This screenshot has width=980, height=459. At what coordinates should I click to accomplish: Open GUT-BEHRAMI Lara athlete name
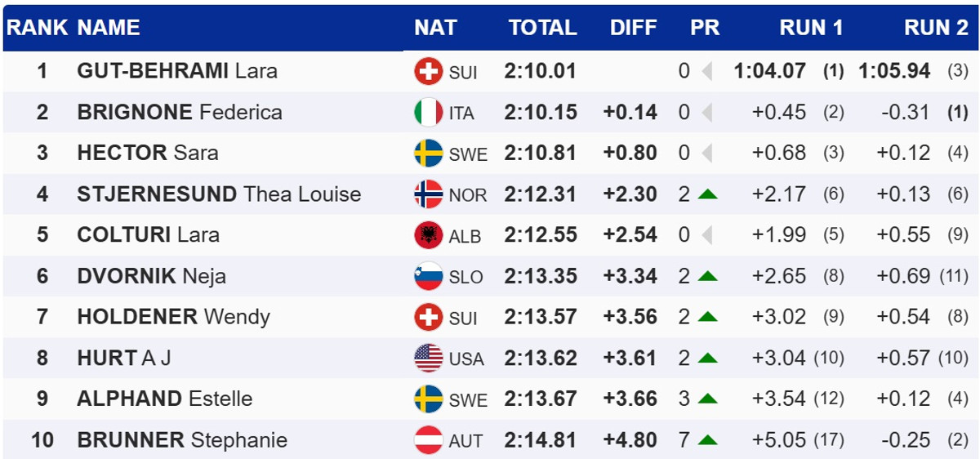click(176, 71)
